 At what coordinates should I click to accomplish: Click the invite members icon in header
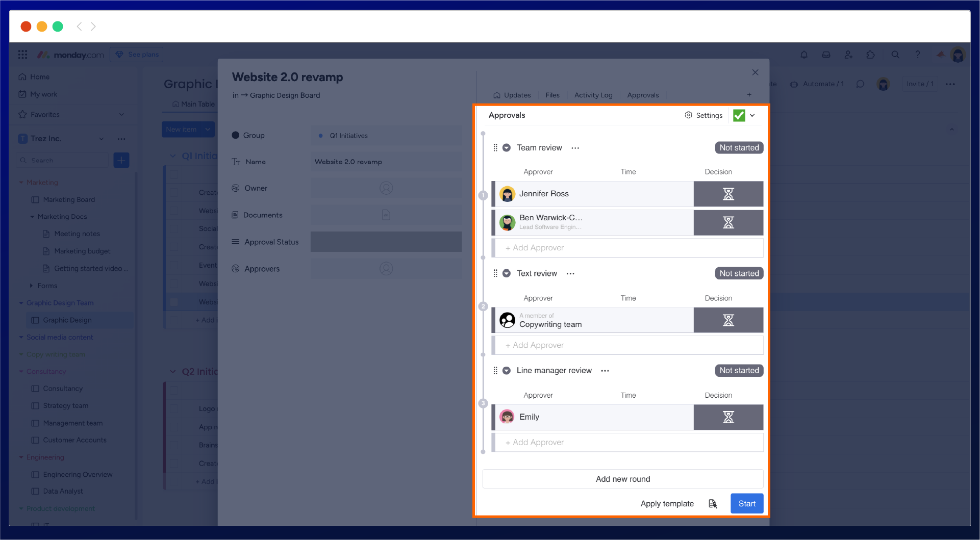848,55
